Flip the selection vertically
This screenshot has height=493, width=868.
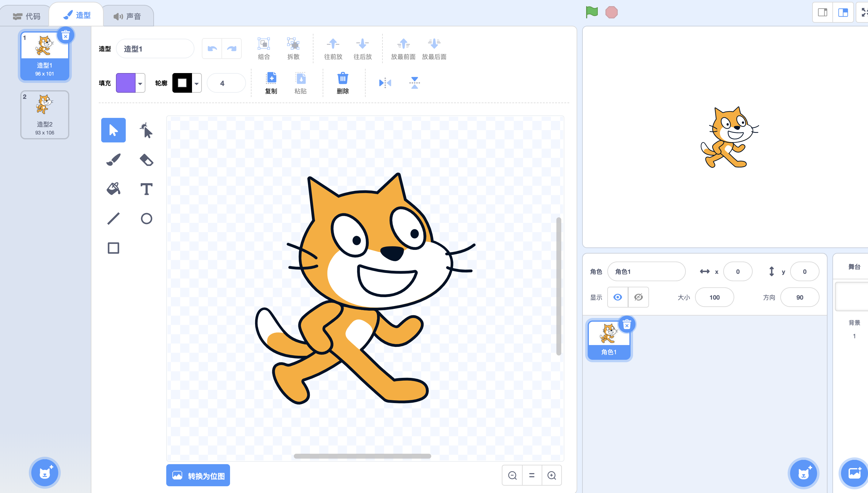coord(415,83)
